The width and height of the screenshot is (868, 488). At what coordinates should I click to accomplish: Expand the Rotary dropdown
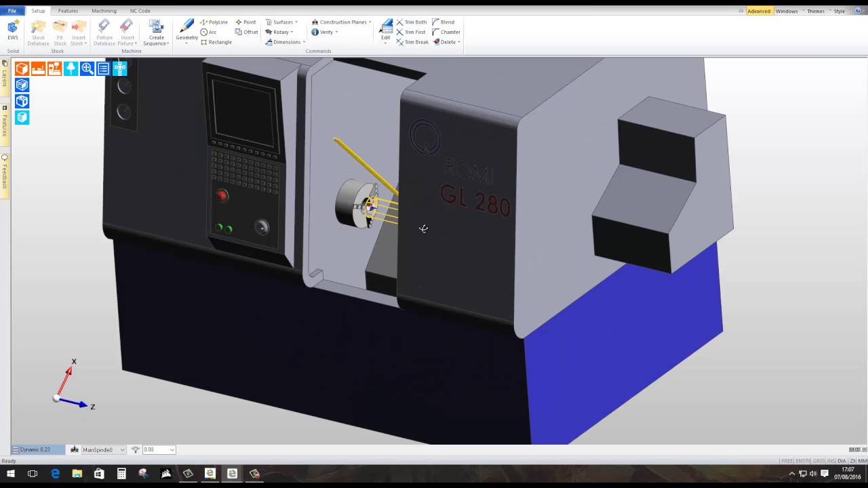[x=279, y=32]
